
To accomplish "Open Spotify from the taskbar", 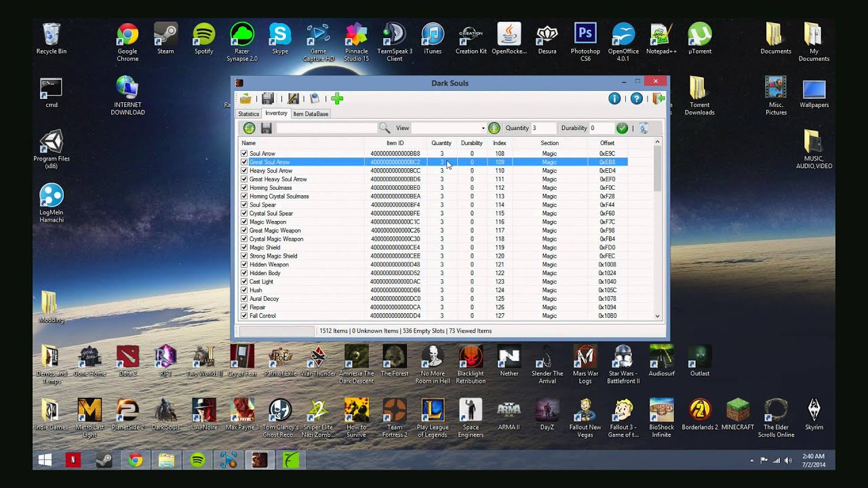I will (x=197, y=460).
